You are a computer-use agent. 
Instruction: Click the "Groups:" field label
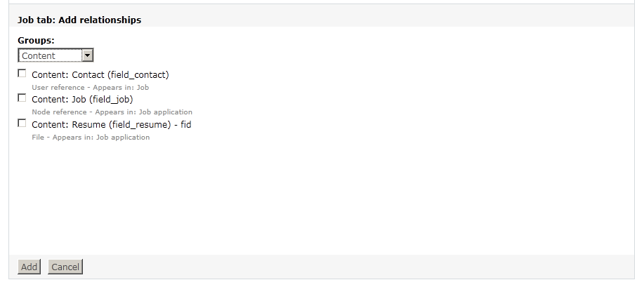pos(36,41)
